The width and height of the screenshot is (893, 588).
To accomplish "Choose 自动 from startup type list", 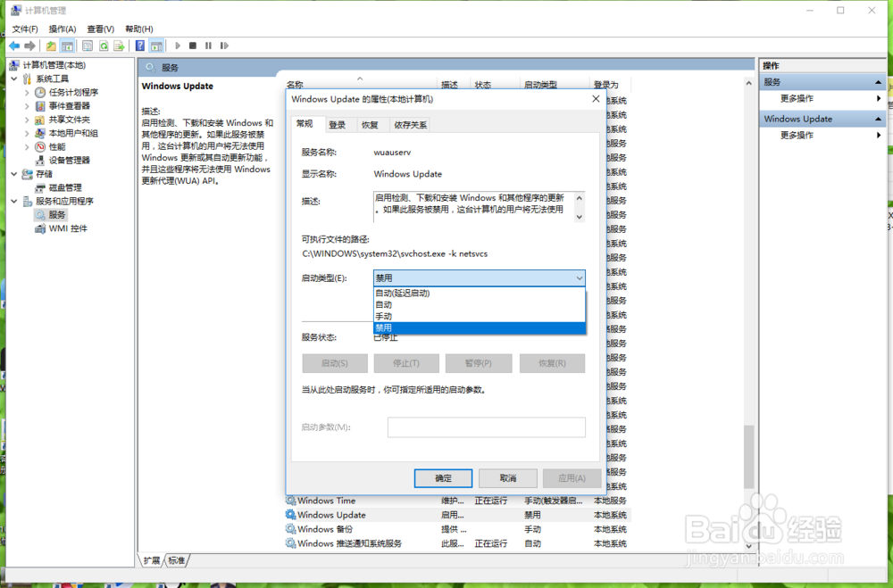I will pyautogui.click(x=479, y=304).
